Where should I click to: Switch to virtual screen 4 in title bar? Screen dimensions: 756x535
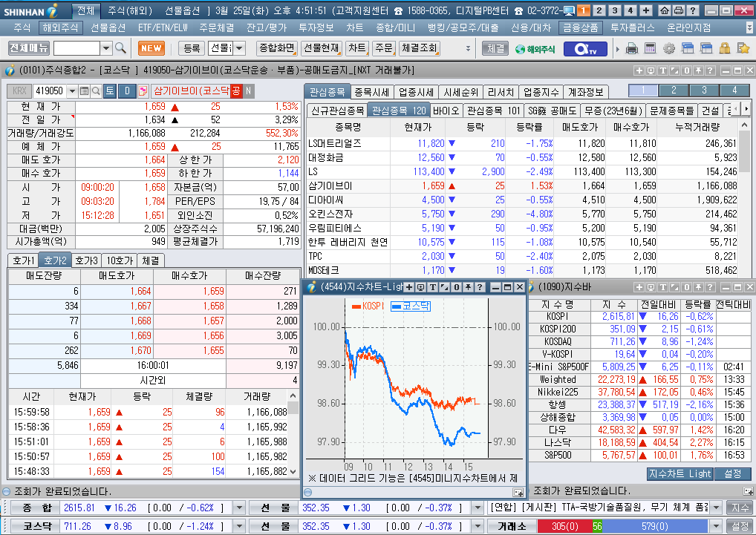coord(630,10)
